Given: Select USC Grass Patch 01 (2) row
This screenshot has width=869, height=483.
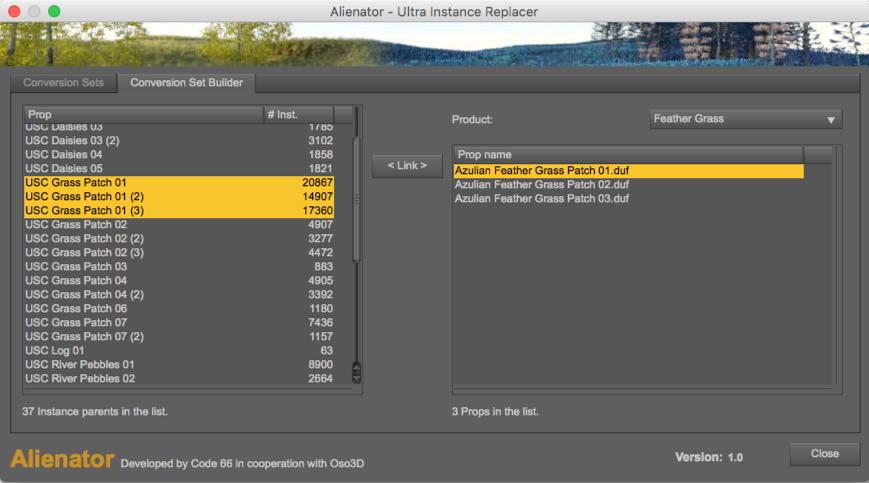Looking at the screenshot, I should pos(178,197).
